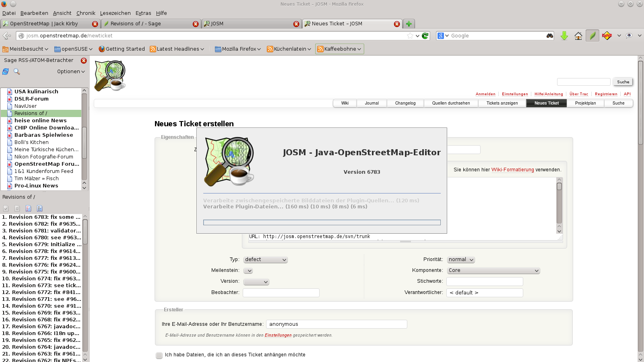The image size is (644, 362).
Task: Reload page with green reload icon
Action: (425, 36)
